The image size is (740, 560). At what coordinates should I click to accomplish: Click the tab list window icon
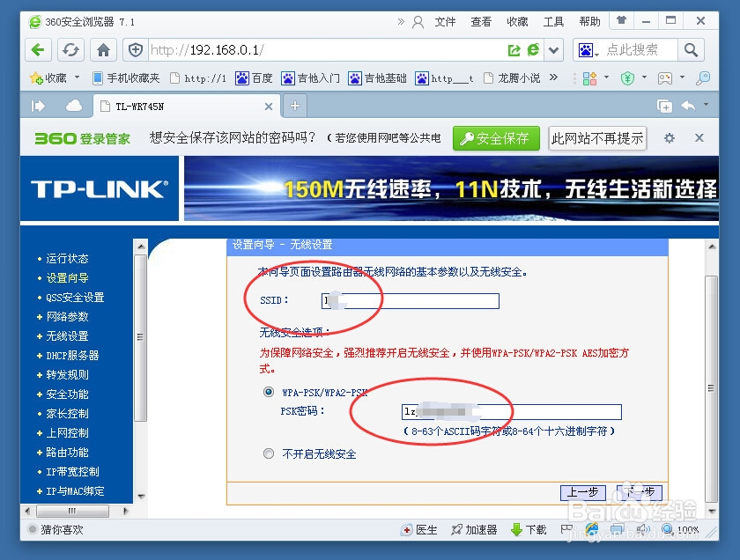point(664,107)
